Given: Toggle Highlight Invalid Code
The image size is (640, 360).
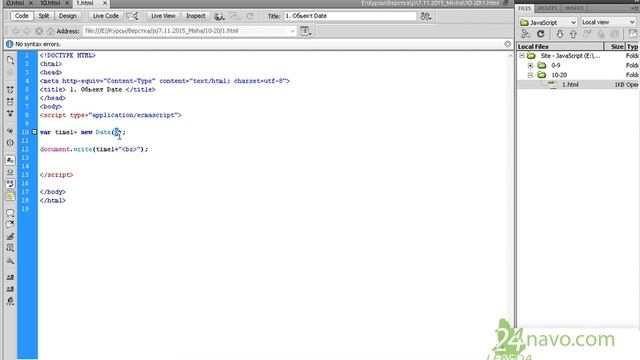Looking at the screenshot, I should [x=10, y=172].
